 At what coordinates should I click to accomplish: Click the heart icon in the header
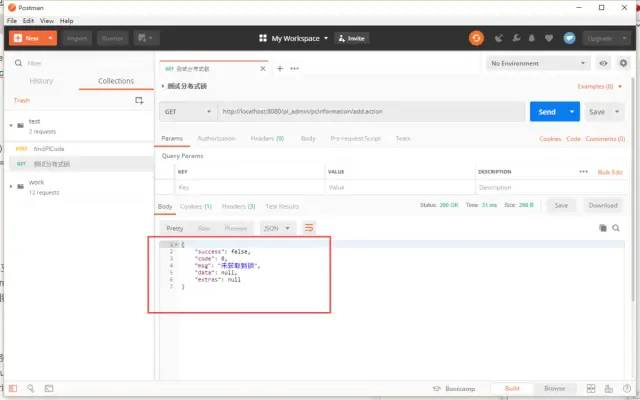549,38
